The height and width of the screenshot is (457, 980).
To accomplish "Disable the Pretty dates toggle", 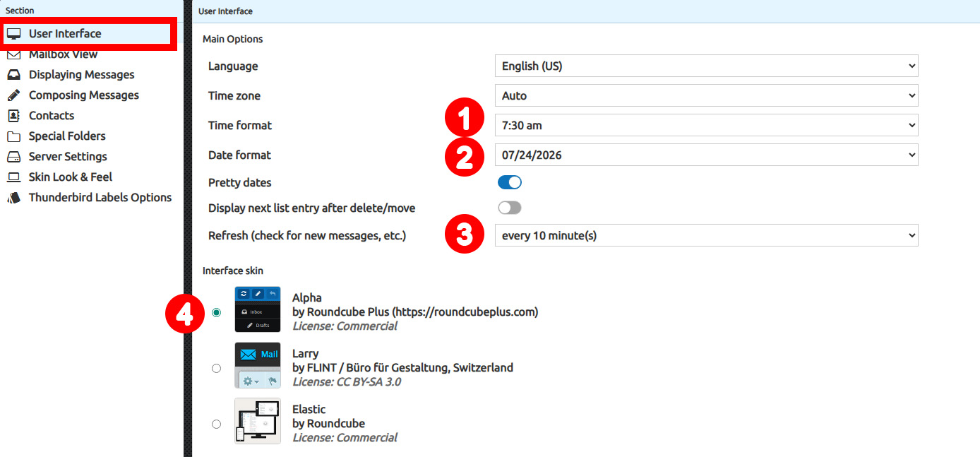I will tap(509, 182).
